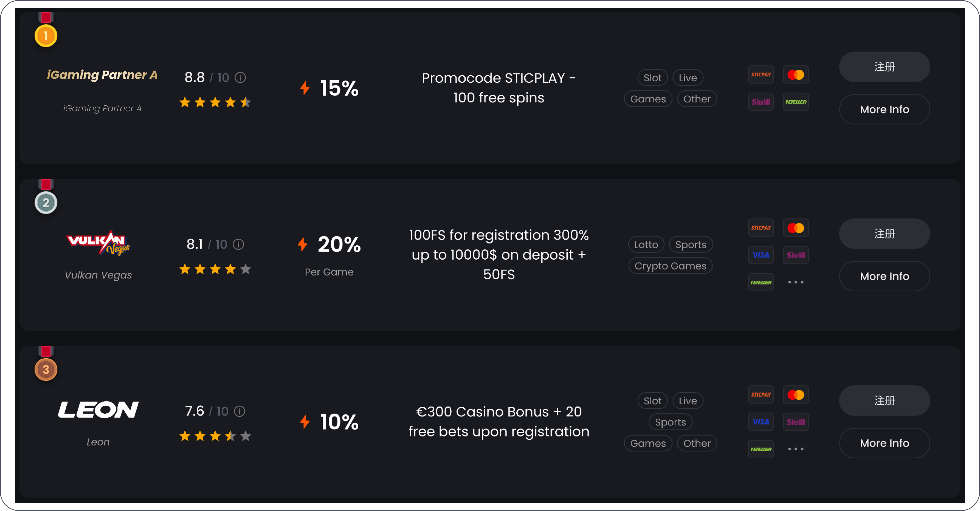
Task: Expand more payment methods for Vulkan Vegas
Action: [x=796, y=282]
